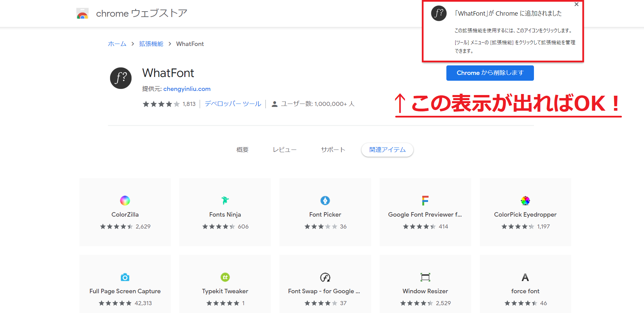Open the レビュー tab
The height and width of the screenshot is (313, 644).
click(285, 150)
